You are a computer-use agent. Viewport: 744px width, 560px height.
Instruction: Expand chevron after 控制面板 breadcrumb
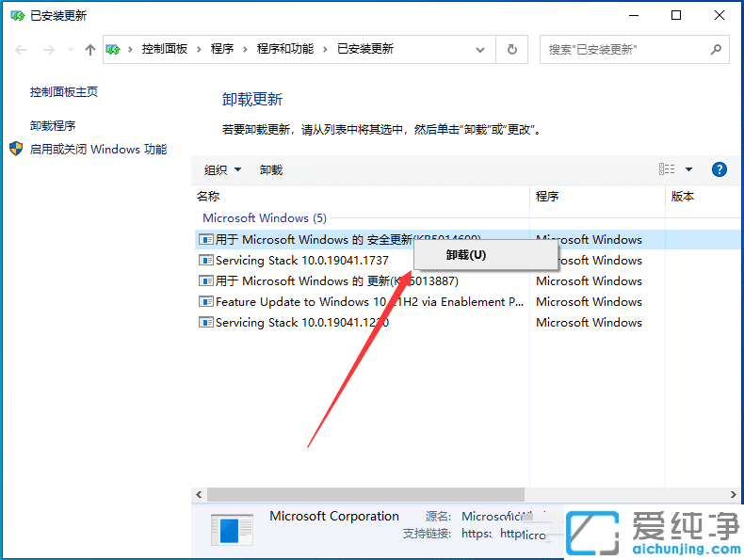(x=199, y=49)
